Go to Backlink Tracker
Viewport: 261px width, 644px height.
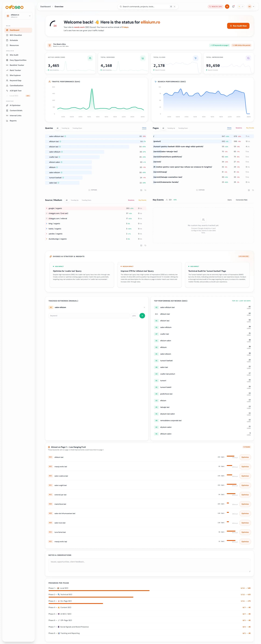click(x=18, y=65)
